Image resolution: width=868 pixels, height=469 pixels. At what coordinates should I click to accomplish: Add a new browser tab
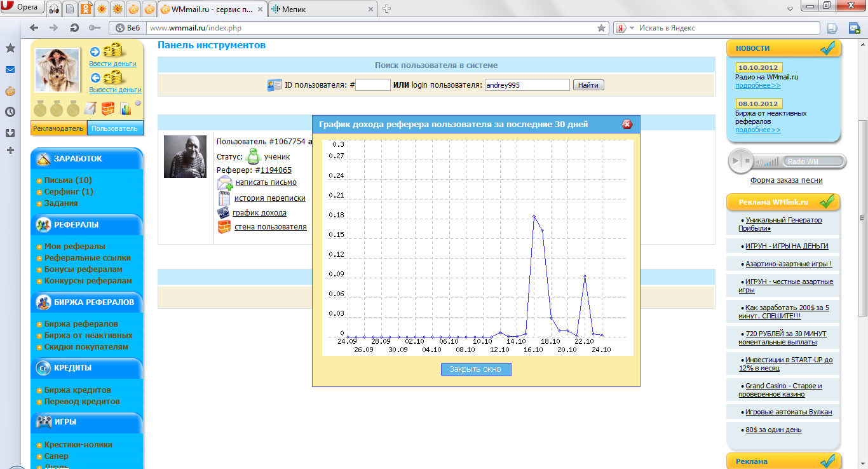pos(386,9)
